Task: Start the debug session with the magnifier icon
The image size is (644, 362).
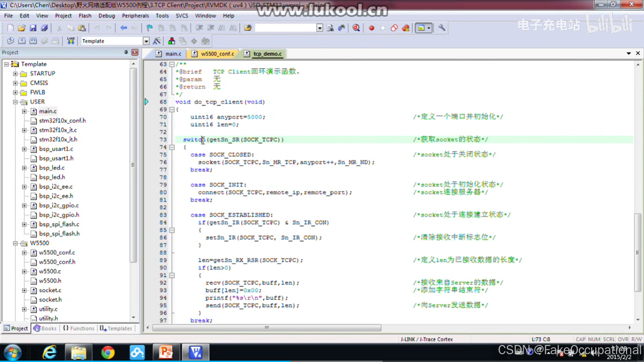Action: (x=356, y=28)
